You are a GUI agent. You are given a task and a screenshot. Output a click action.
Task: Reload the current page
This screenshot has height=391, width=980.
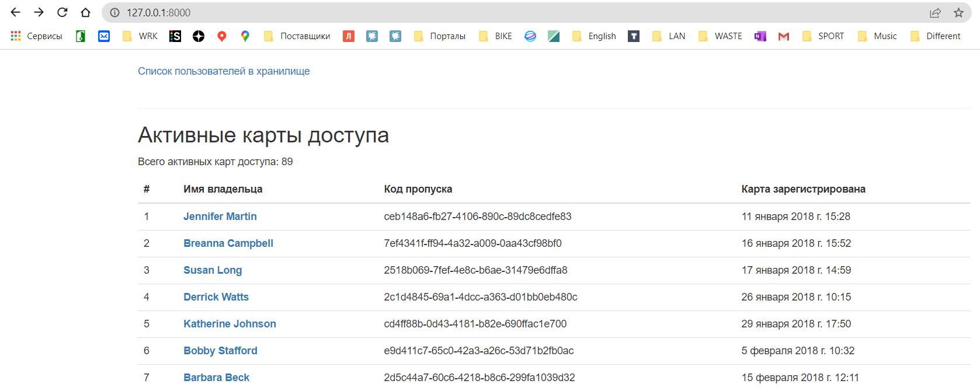(x=62, y=12)
